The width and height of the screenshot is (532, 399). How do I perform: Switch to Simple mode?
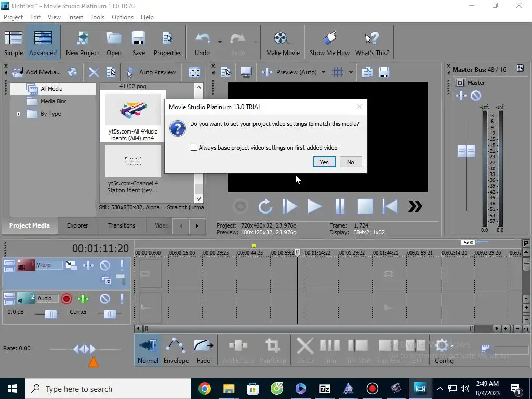coord(14,44)
